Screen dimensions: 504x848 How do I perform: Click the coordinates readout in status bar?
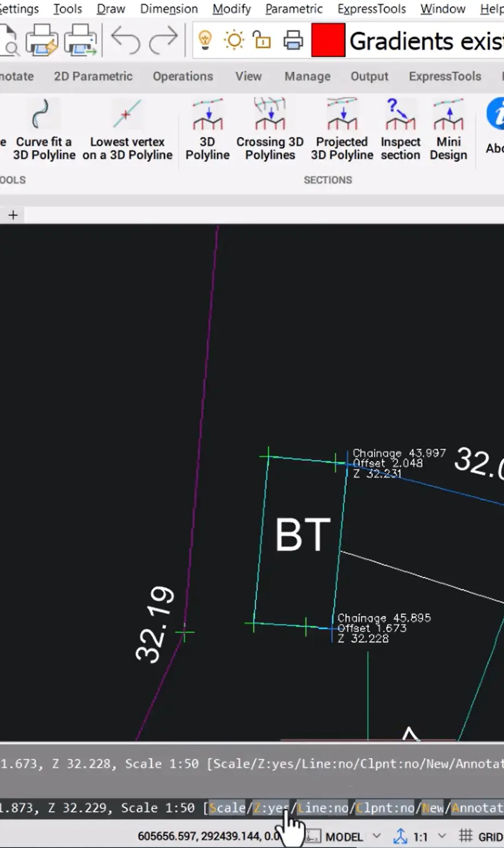coord(209,837)
